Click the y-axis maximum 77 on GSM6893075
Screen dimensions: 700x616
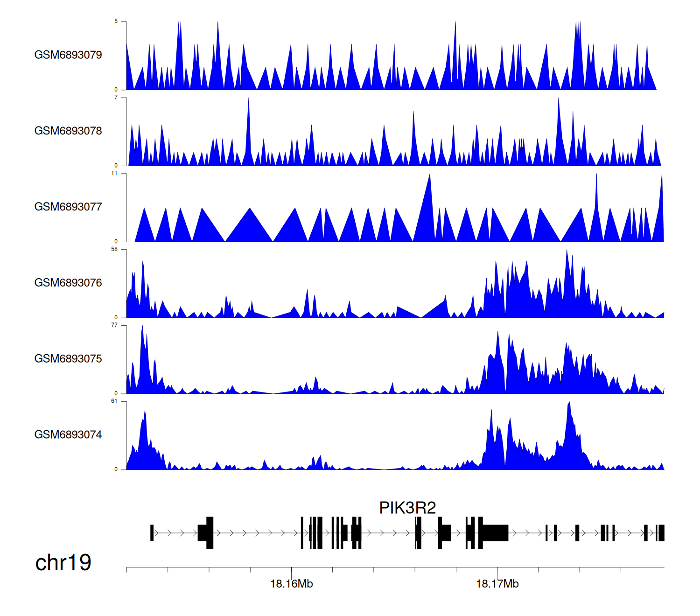tap(114, 325)
